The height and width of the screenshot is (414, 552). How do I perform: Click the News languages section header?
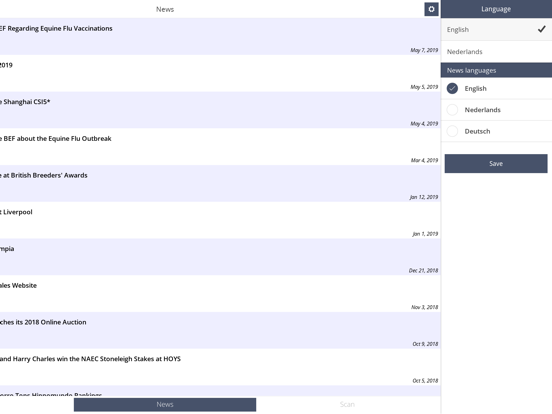[x=496, y=70]
